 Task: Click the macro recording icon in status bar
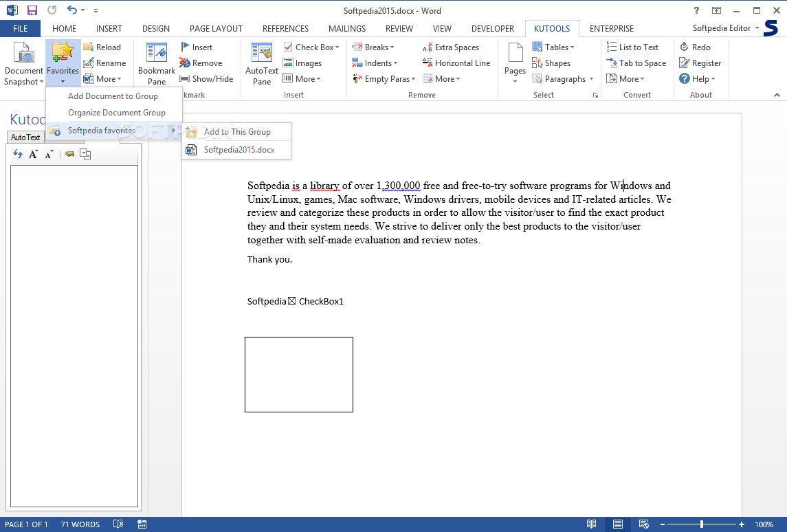click(142, 524)
